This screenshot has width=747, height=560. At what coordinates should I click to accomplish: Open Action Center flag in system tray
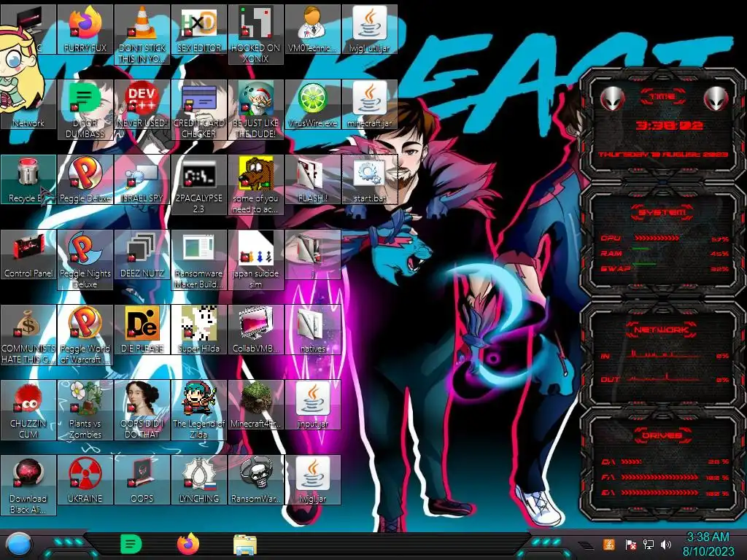coord(631,544)
